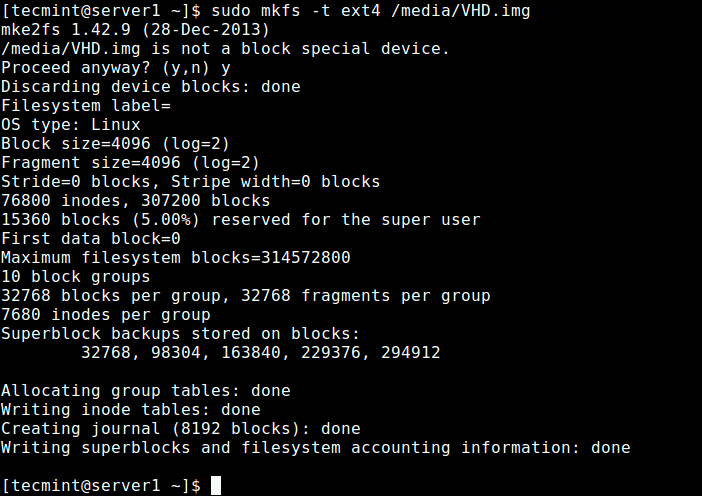The height and width of the screenshot is (496, 702).
Task: Click the 'Discarding device blocks: done' line
Action: pyautogui.click(x=150, y=87)
